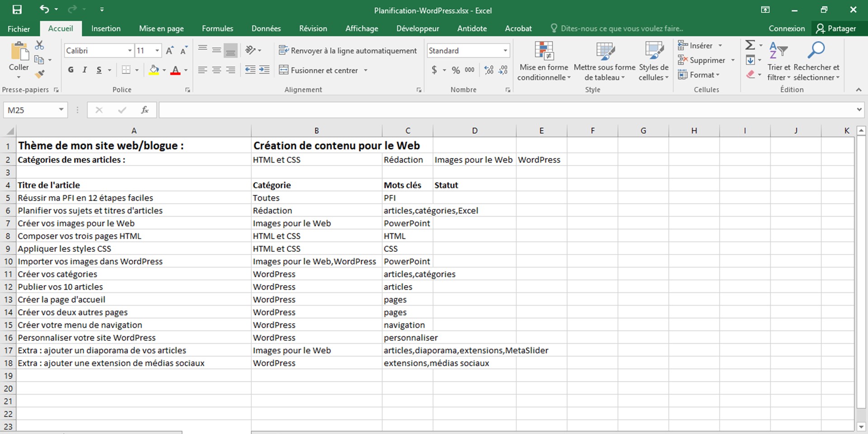Viewport: 868px width, 434px height.
Task: Open the Fill down (Remplissage) icon
Action: click(750, 60)
